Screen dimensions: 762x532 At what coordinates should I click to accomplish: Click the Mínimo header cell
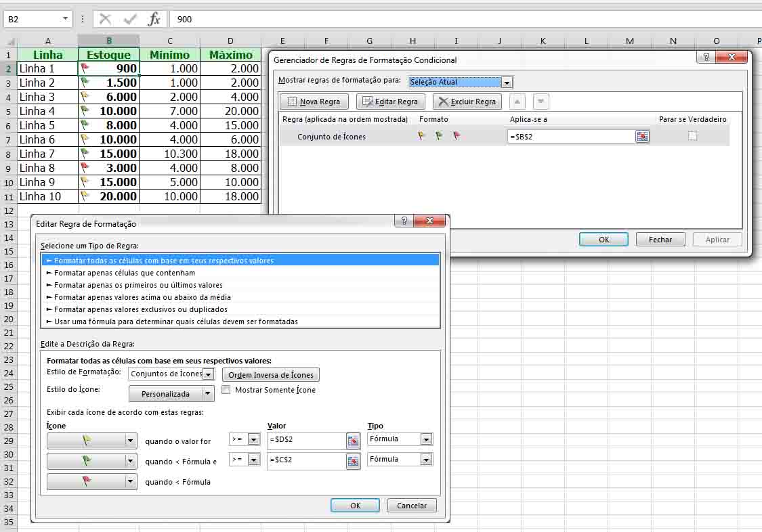[169, 54]
